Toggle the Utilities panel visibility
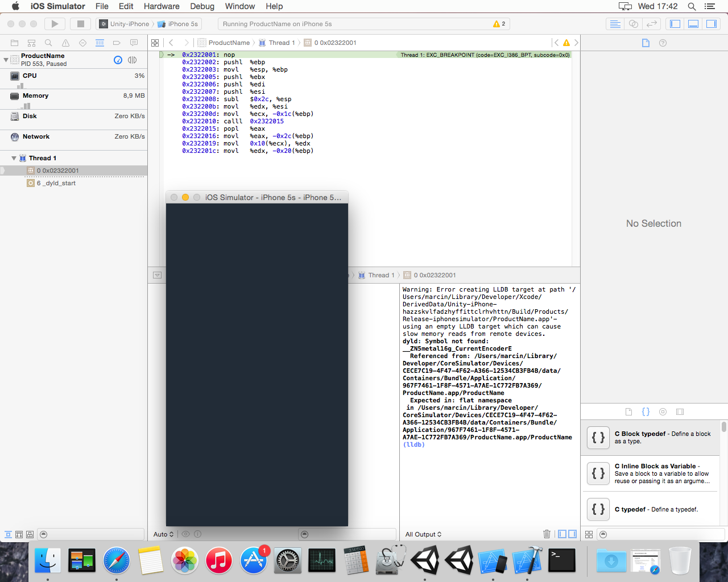 [712, 24]
